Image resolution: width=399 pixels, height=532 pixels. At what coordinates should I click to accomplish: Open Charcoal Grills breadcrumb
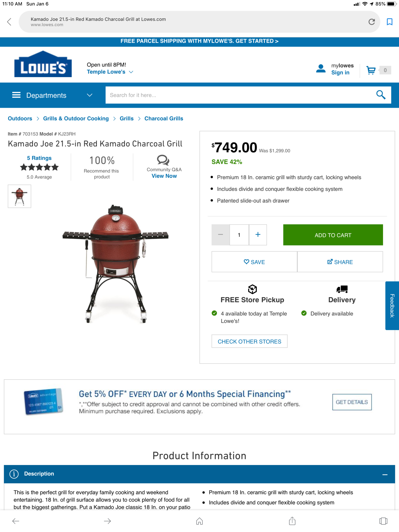click(x=164, y=119)
